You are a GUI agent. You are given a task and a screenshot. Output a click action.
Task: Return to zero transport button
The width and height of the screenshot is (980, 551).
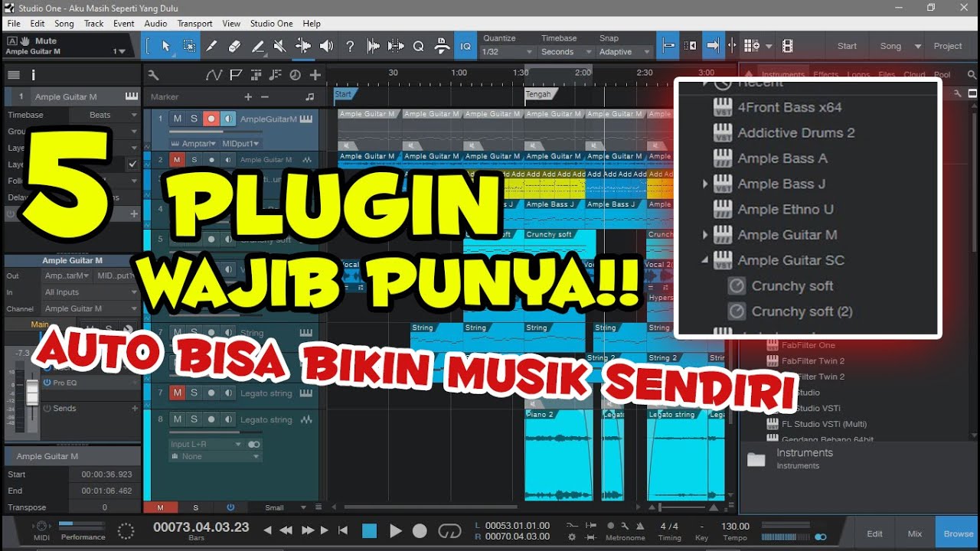pyautogui.click(x=343, y=530)
